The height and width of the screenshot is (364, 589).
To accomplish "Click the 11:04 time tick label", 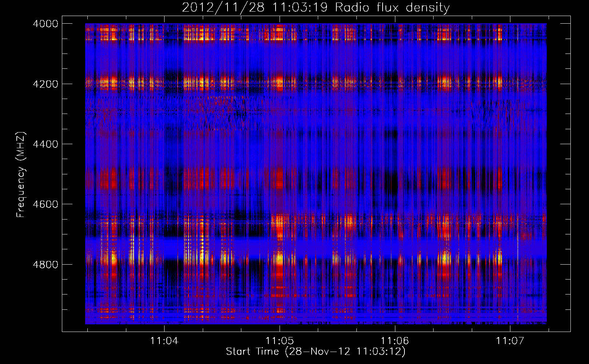I will click(x=164, y=341).
